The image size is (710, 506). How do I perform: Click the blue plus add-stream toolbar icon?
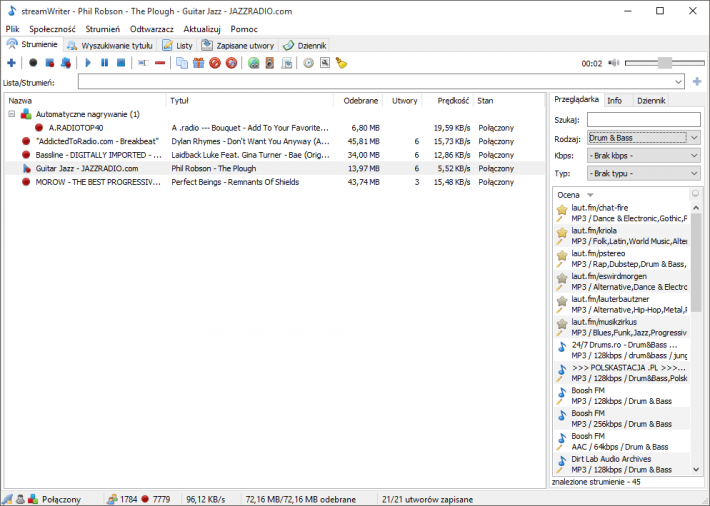point(11,63)
